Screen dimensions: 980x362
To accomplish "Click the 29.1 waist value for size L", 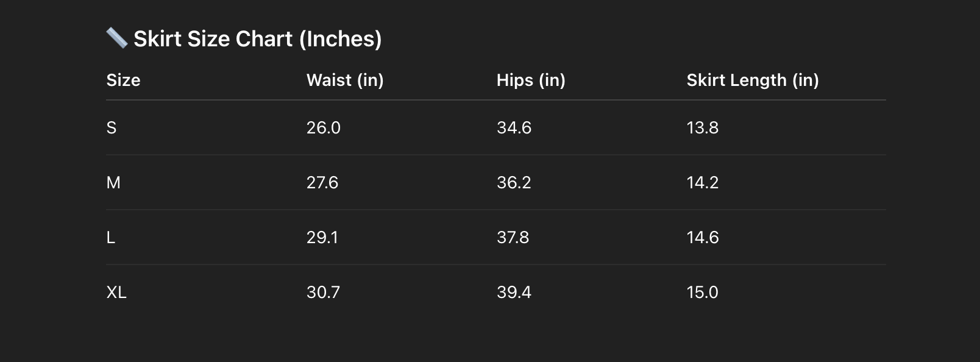I will 322,238.
